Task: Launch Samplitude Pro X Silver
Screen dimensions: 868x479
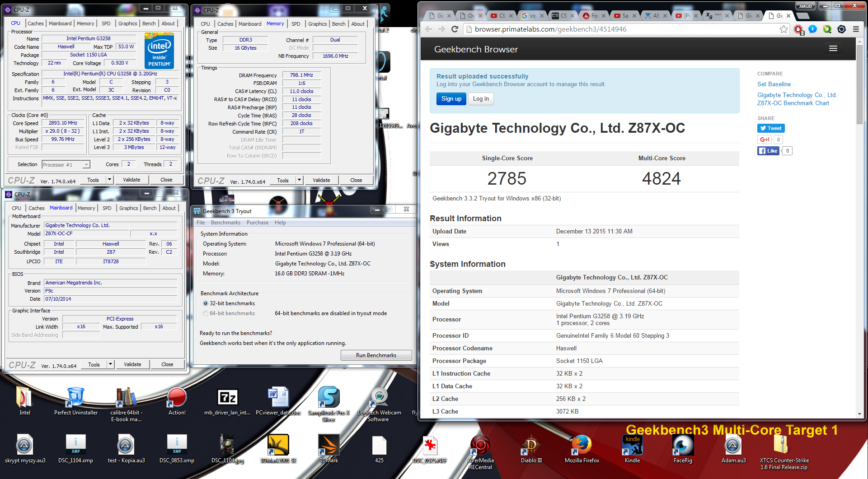Action: [328, 405]
